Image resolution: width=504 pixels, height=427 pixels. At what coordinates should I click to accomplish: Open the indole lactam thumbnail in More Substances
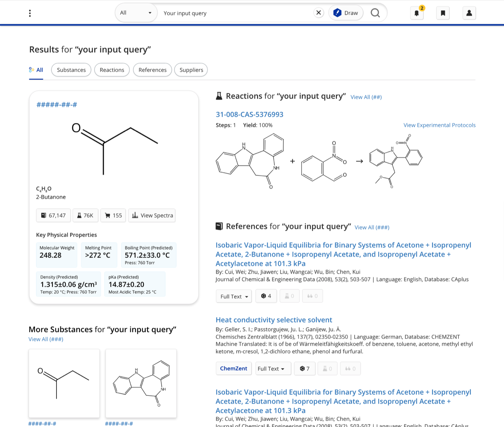(141, 383)
